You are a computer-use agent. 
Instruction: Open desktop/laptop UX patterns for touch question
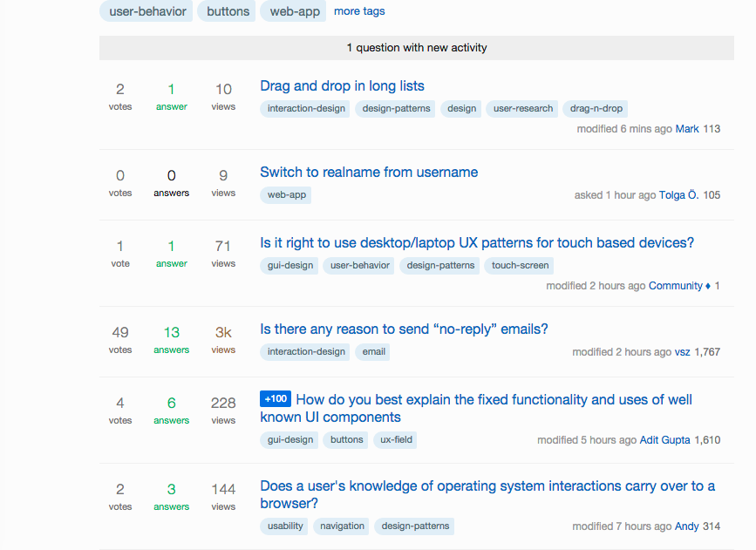click(x=477, y=242)
